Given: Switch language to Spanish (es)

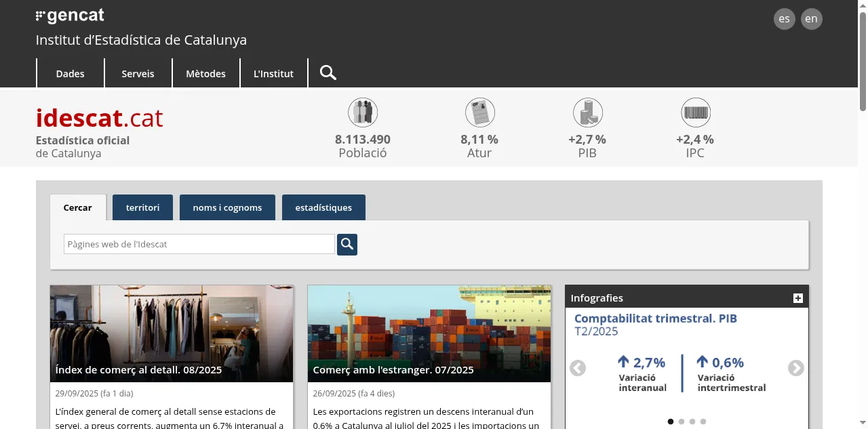Looking at the screenshot, I should [x=785, y=19].
